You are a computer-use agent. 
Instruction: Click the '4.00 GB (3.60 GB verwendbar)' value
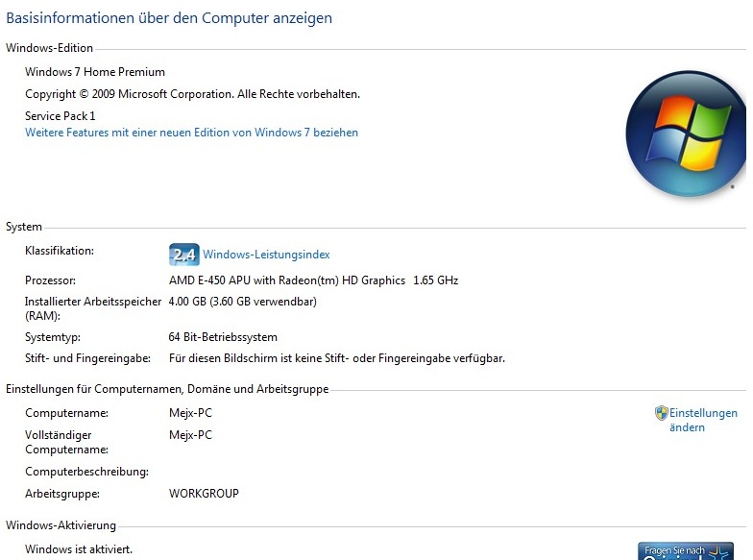(242, 302)
